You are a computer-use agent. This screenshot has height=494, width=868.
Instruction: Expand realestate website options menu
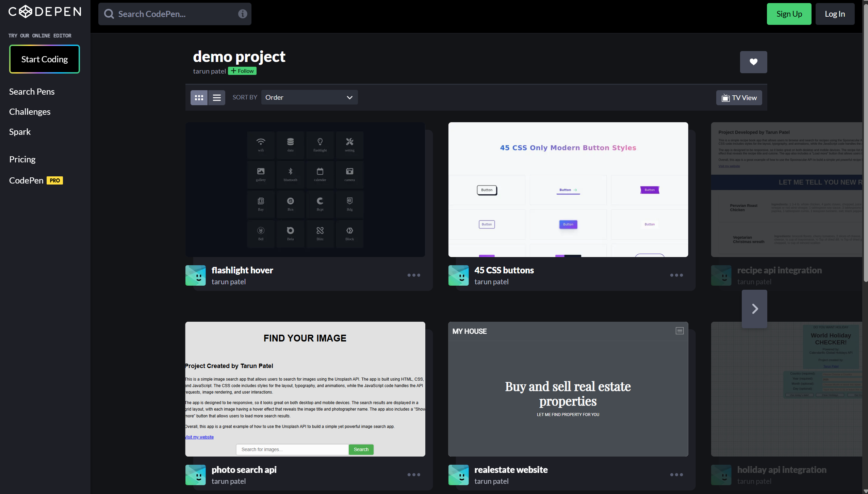[x=676, y=475]
